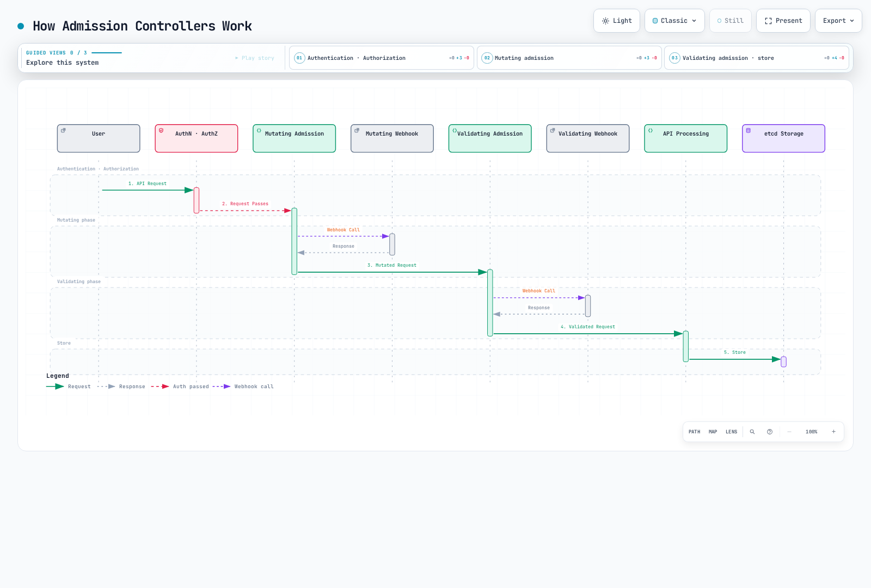Image resolution: width=871 pixels, height=588 pixels.
Task: Toggle the Light theme button
Action: (616, 21)
